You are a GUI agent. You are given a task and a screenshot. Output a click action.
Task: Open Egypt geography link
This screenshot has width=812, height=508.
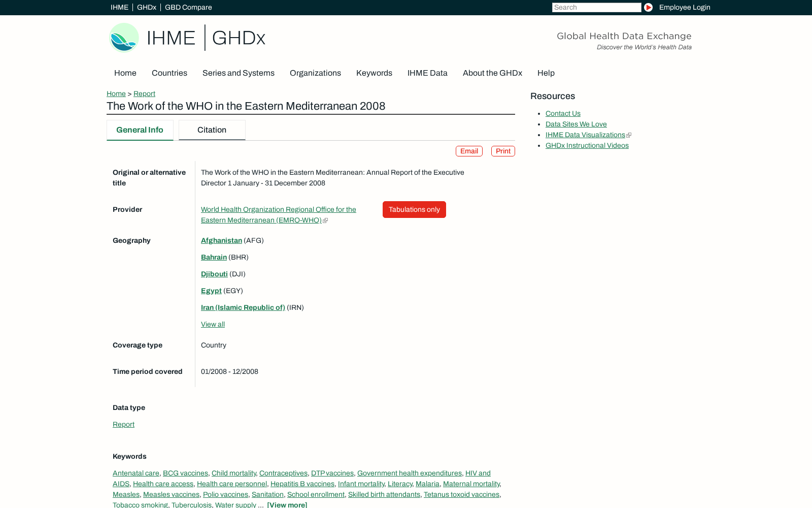tap(211, 291)
